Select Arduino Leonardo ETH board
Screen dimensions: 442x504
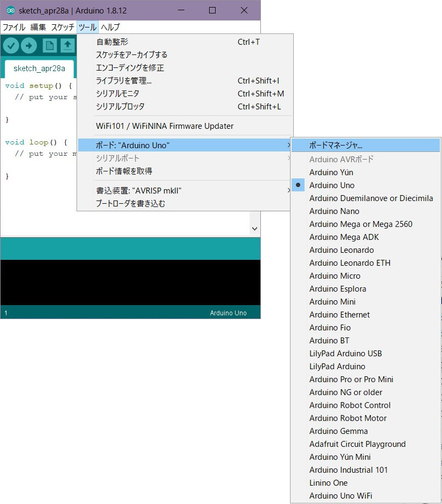[365, 263]
